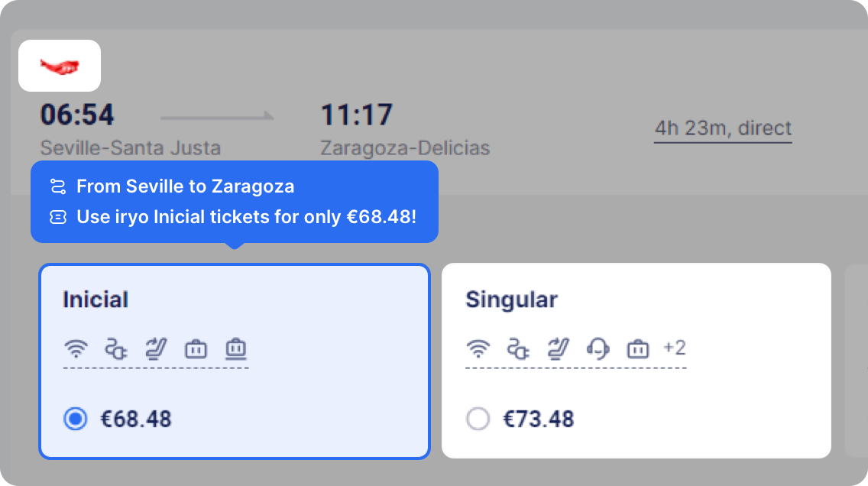
Task: Choose the Inicial fare card title
Action: click(x=96, y=300)
